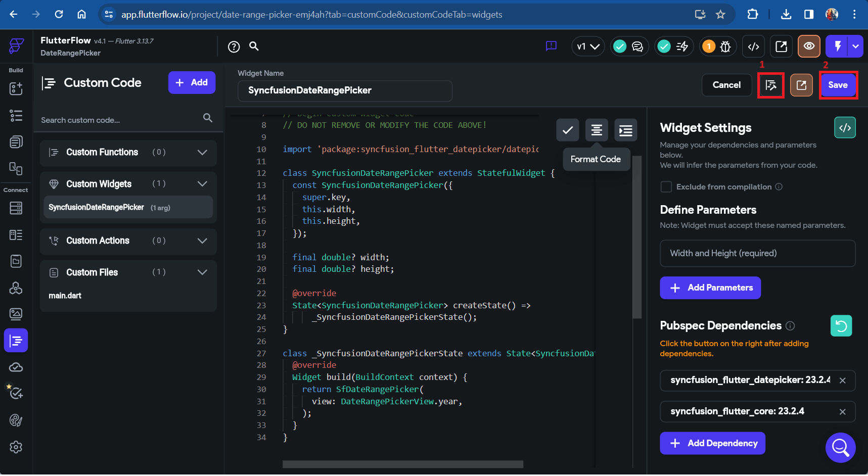Image resolution: width=868 pixels, height=476 pixels.
Task: Open the Theme Settings palette icon
Action: click(16, 420)
